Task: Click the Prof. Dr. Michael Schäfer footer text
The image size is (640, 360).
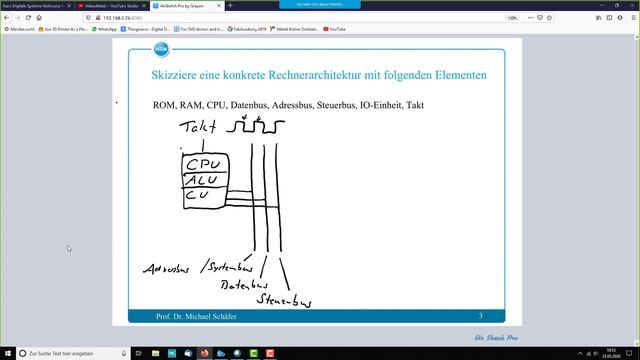Action: (x=196, y=316)
